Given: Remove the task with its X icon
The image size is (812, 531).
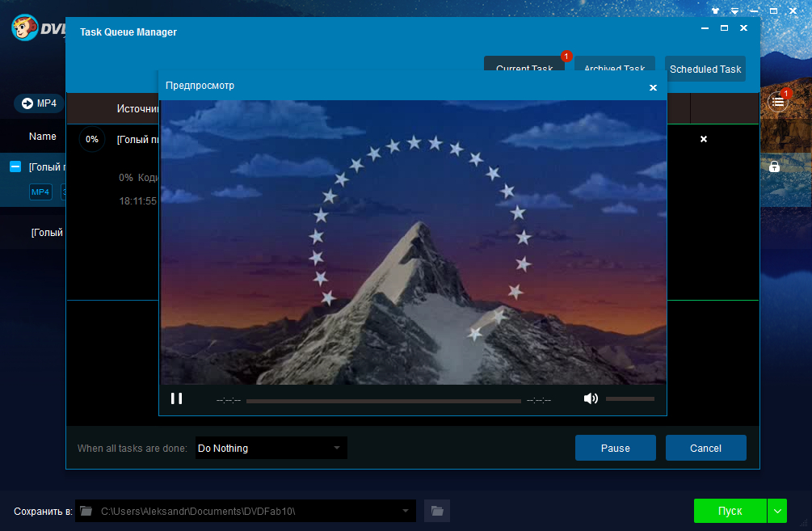Looking at the screenshot, I should tap(703, 140).
